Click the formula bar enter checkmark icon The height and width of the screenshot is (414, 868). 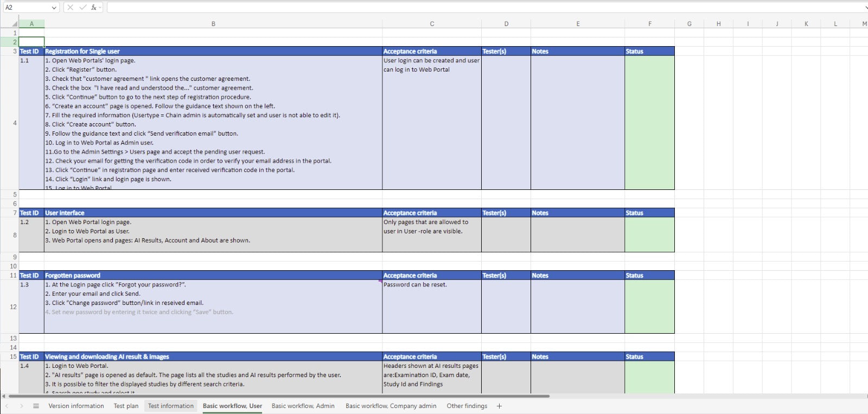point(82,8)
